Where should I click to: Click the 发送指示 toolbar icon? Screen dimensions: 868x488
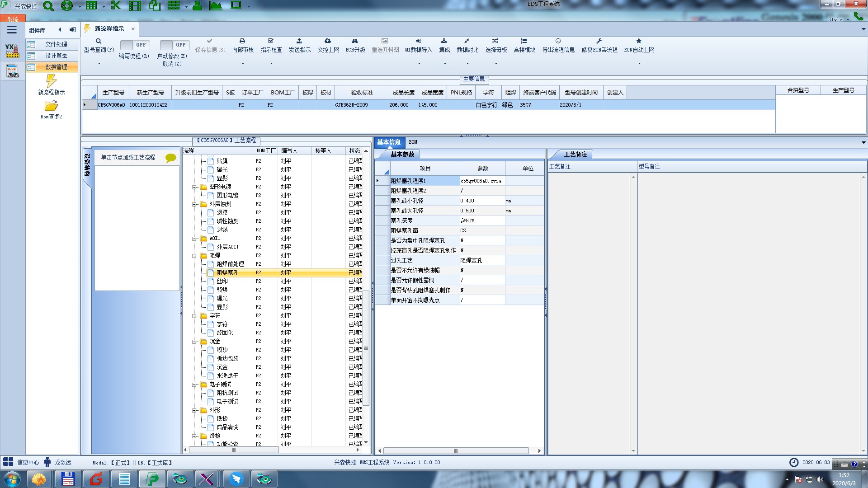(299, 41)
